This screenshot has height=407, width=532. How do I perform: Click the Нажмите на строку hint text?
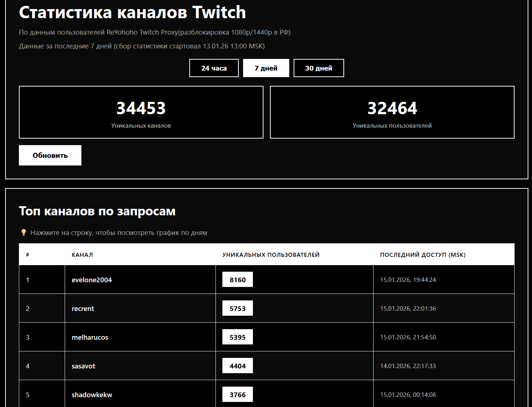(119, 233)
